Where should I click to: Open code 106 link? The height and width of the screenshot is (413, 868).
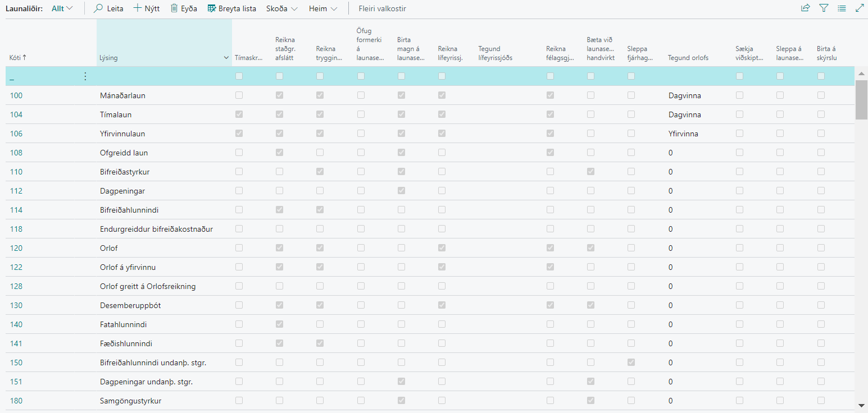point(16,134)
